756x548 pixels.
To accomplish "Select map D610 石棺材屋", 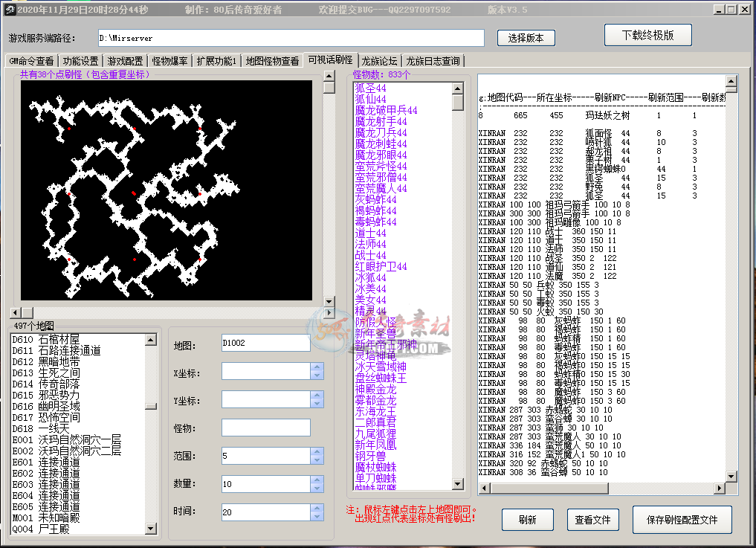I will pos(46,340).
